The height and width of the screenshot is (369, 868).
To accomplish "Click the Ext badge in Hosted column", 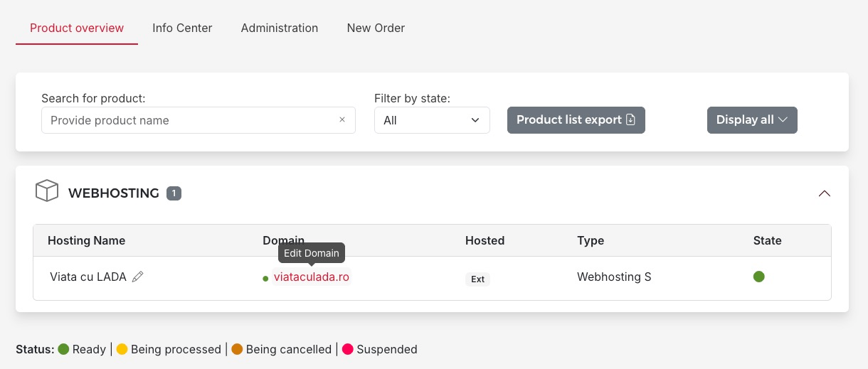I will tap(477, 279).
